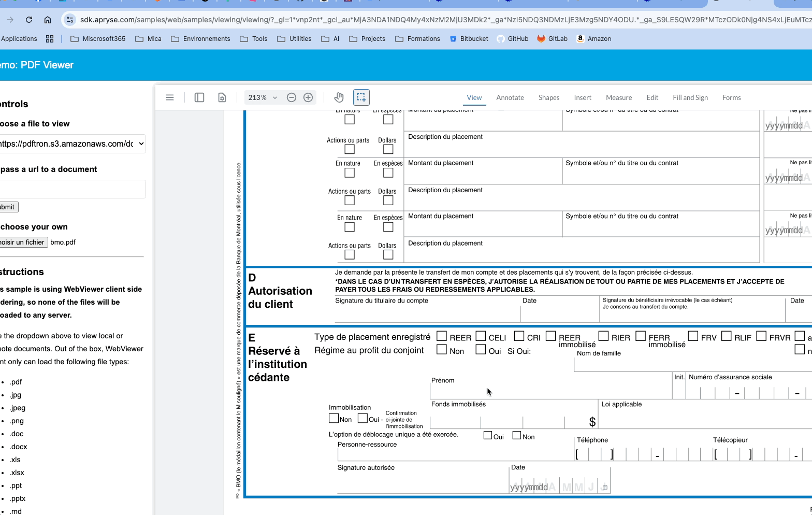Click the browser address bar URL
Image resolution: width=812 pixels, height=515 pixels.
[x=445, y=20]
